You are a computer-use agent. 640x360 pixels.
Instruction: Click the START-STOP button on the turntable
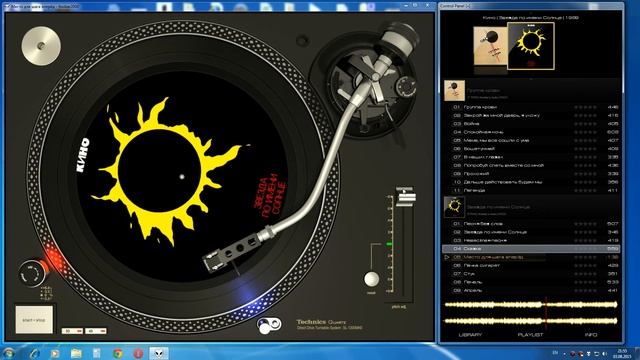[x=34, y=320]
